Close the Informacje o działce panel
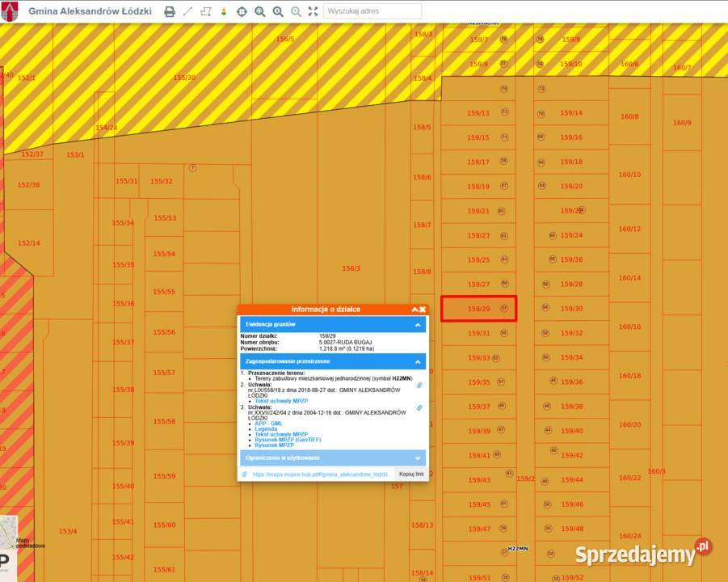This screenshot has width=728, height=582. tap(423, 310)
